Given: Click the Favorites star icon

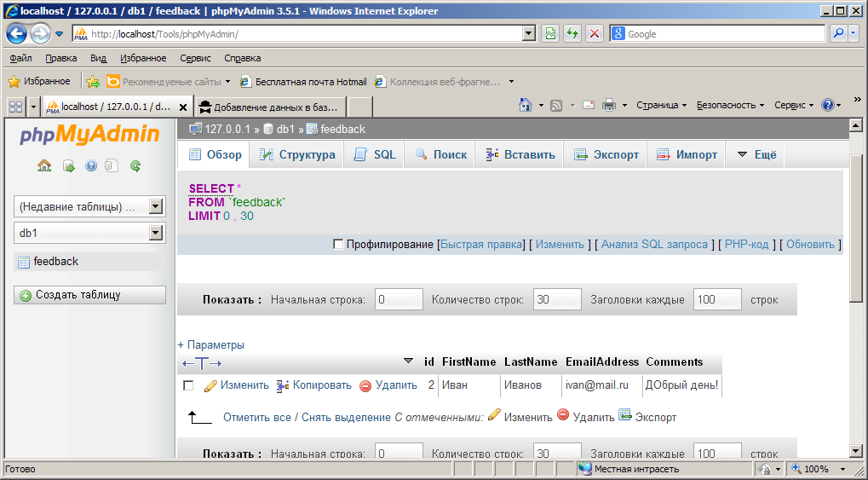Looking at the screenshot, I should tap(14, 82).
